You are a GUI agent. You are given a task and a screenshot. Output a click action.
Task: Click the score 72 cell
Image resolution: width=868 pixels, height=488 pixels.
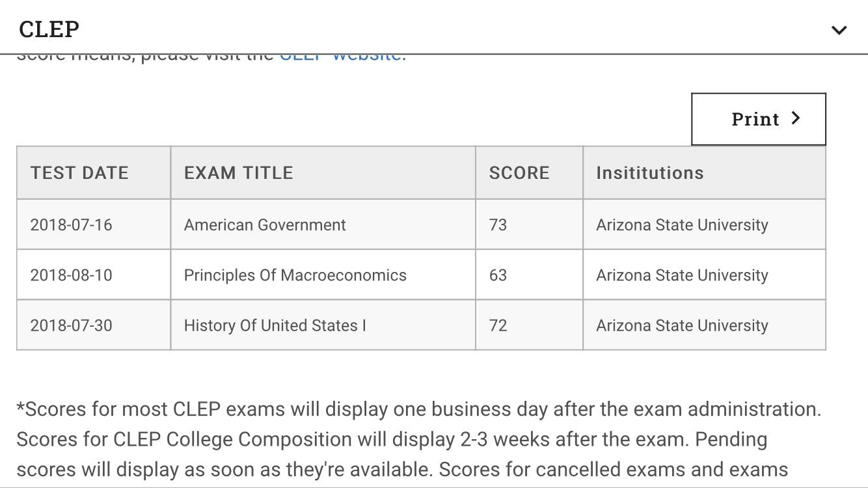point(498,325)
